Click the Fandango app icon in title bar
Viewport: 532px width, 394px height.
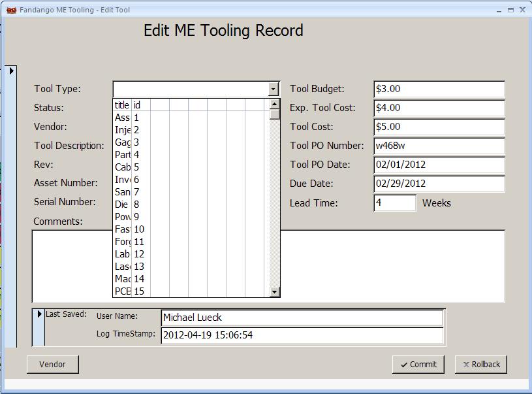[x=11, y=10]
